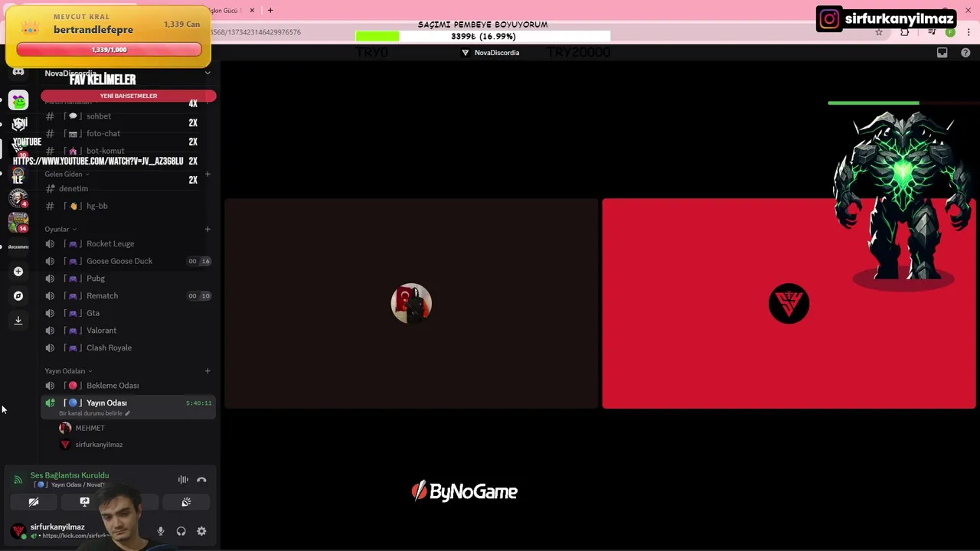Add channel to the Gelen Giden category
This screenshot has height=551, width=980.
click(x=207, y=174)
